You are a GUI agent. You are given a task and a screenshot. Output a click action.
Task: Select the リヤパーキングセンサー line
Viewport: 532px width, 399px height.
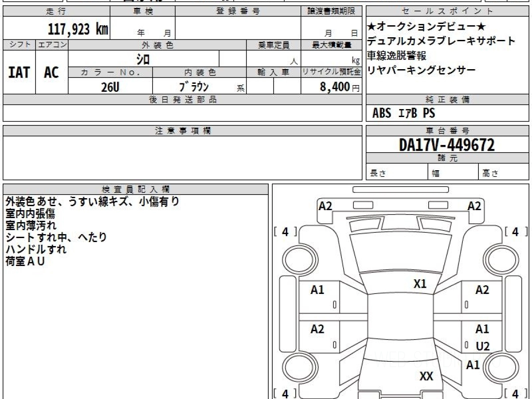(x=422, y=70)
